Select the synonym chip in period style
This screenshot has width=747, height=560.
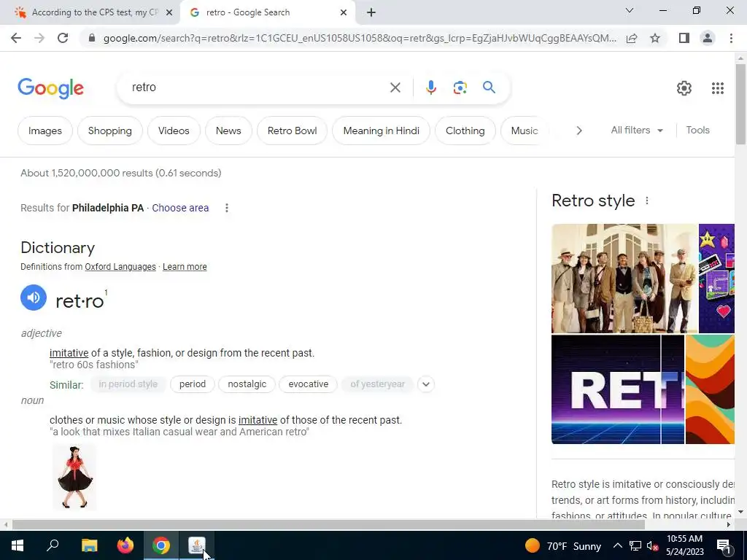128,384
